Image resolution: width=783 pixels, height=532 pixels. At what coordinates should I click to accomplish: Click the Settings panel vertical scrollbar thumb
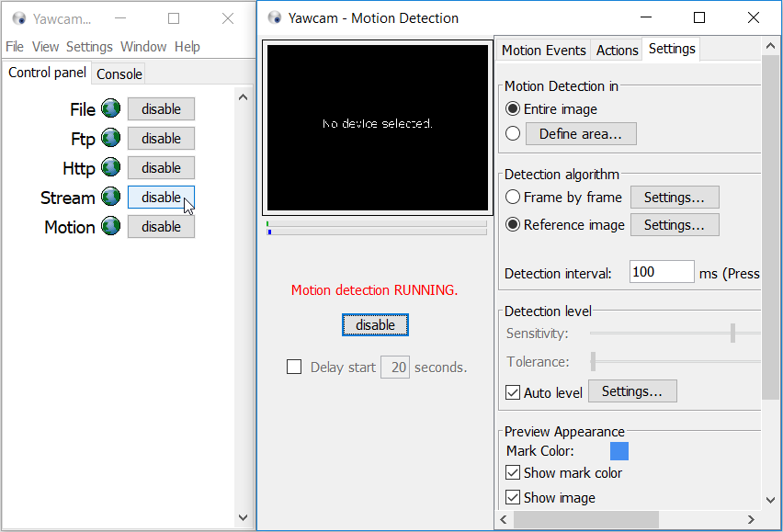pos(770,227)
